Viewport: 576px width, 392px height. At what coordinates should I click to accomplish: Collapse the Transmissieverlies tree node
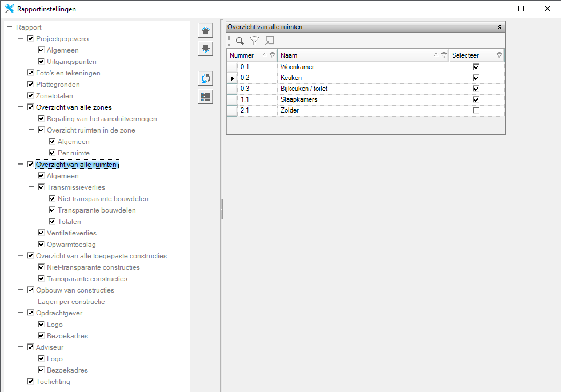point(32,187)
